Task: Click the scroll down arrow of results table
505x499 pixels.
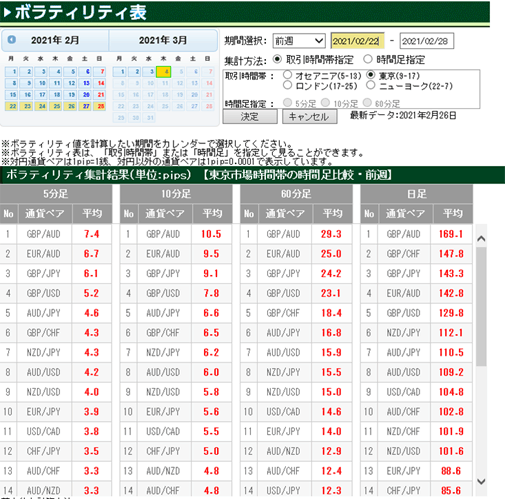Action: point(481,481)
